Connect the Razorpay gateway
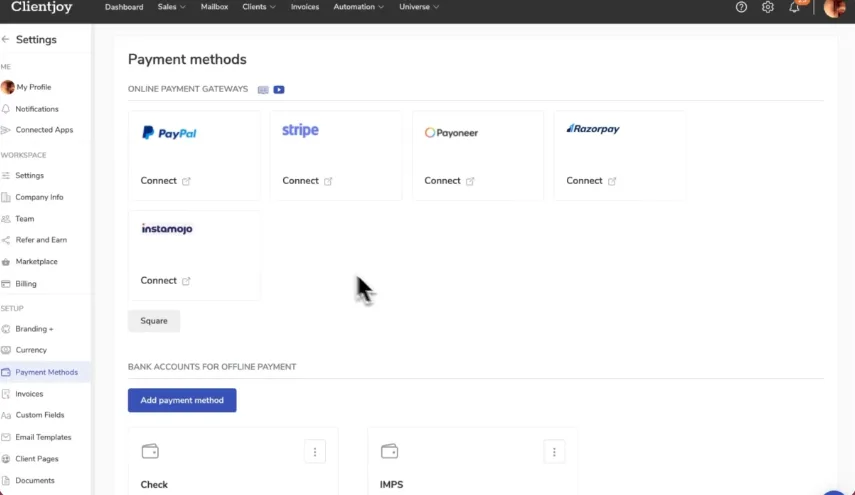 (x=584, y=180)
